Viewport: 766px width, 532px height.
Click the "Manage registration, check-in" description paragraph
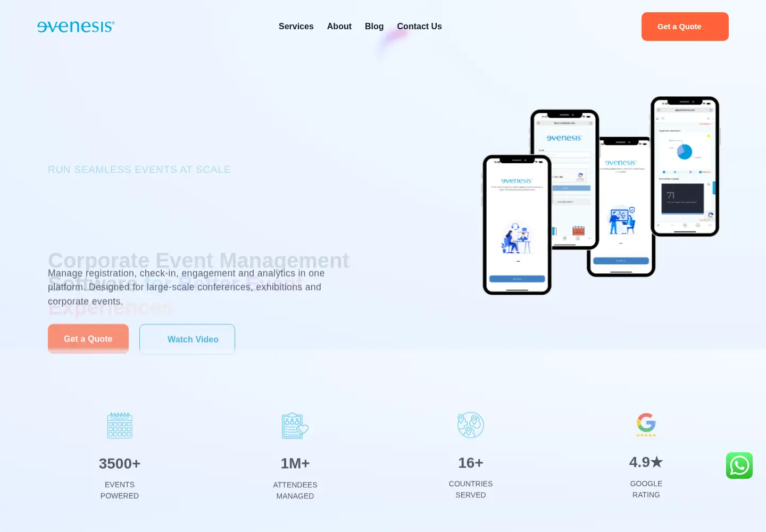coord(186,287)
